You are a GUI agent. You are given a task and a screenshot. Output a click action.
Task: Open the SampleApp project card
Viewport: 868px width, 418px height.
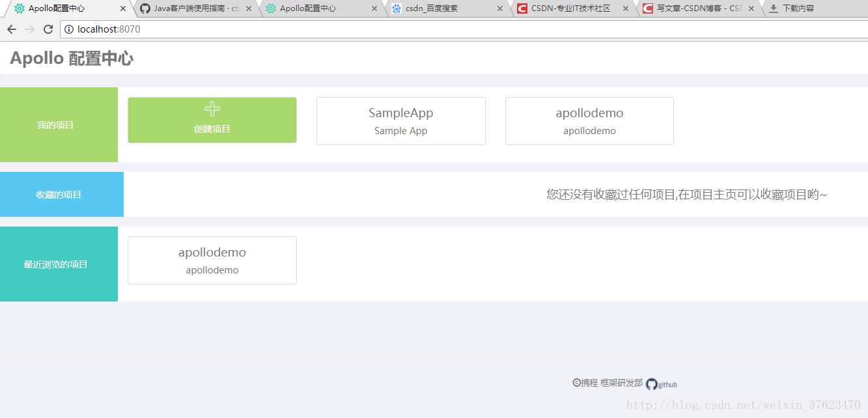[401, 121]
